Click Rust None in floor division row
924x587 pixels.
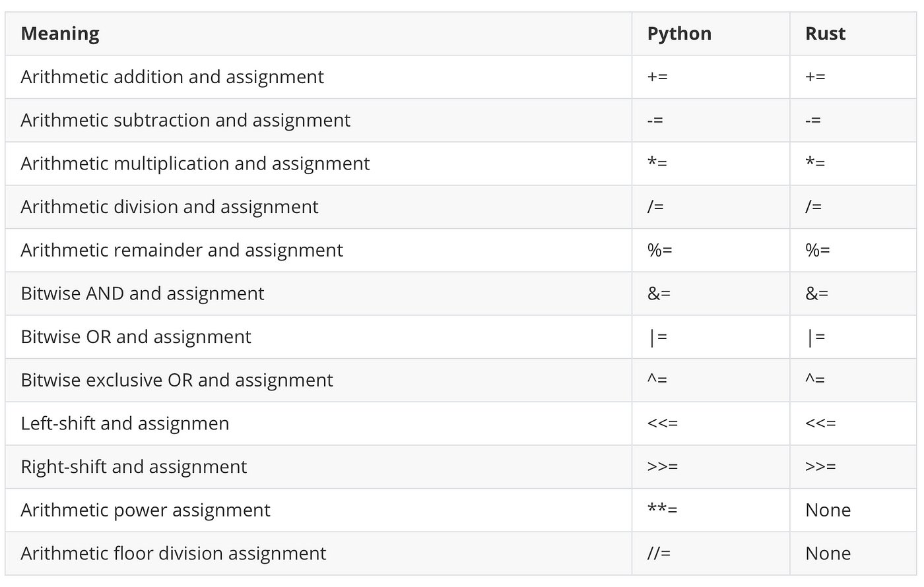tap(828, 553)
